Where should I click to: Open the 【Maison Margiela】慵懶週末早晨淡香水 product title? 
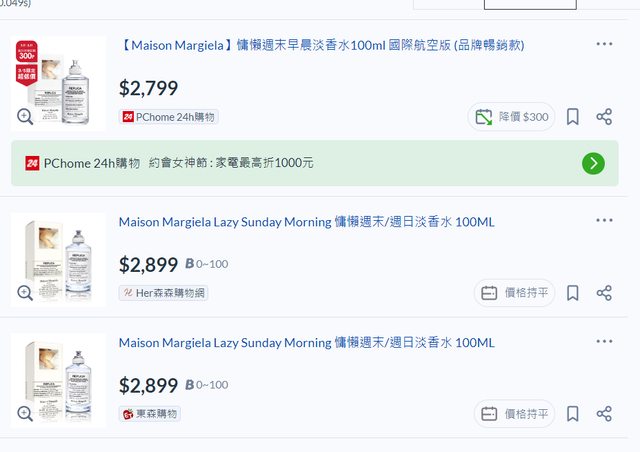[x=322, y=45]
